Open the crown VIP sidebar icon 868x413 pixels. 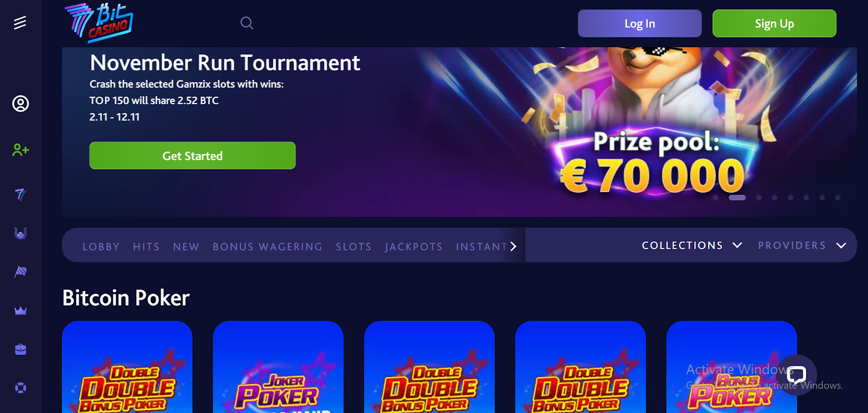[21, 311]
